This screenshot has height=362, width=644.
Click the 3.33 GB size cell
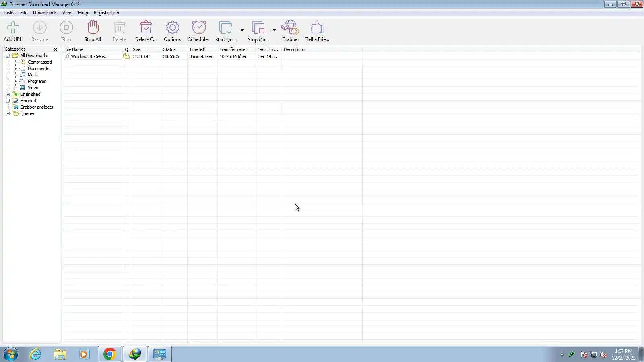click(x=141, y=56)
